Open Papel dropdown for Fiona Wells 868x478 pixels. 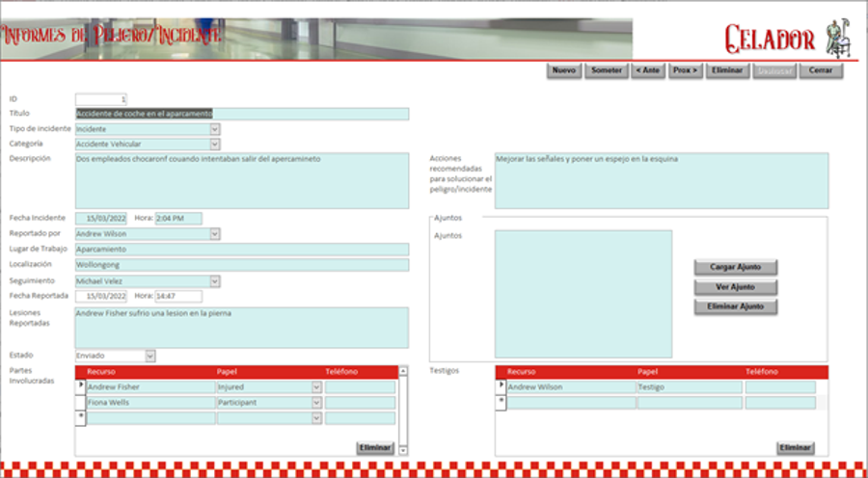(316, 403)
